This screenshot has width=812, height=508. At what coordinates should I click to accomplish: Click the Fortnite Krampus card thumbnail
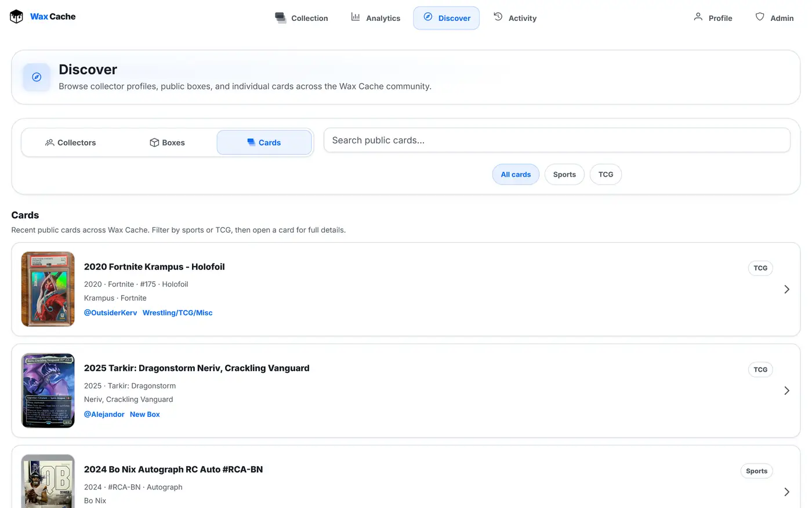pyautogui.click(x=48, y=289)
